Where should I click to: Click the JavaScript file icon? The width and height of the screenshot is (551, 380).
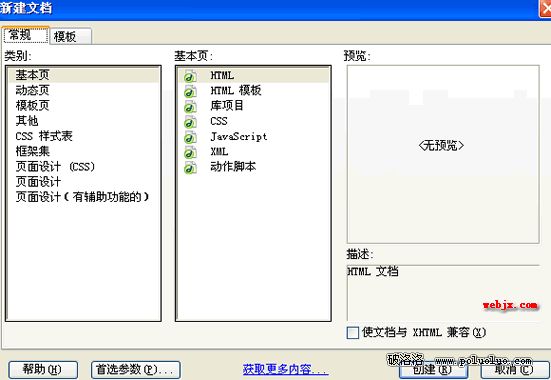[190, 137]
